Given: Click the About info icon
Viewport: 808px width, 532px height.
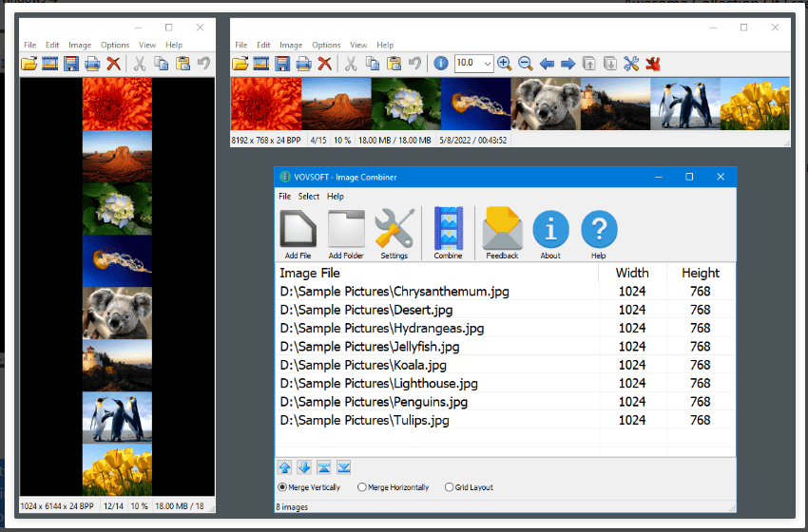Looking at the screenshot, I should pos(550,234).
